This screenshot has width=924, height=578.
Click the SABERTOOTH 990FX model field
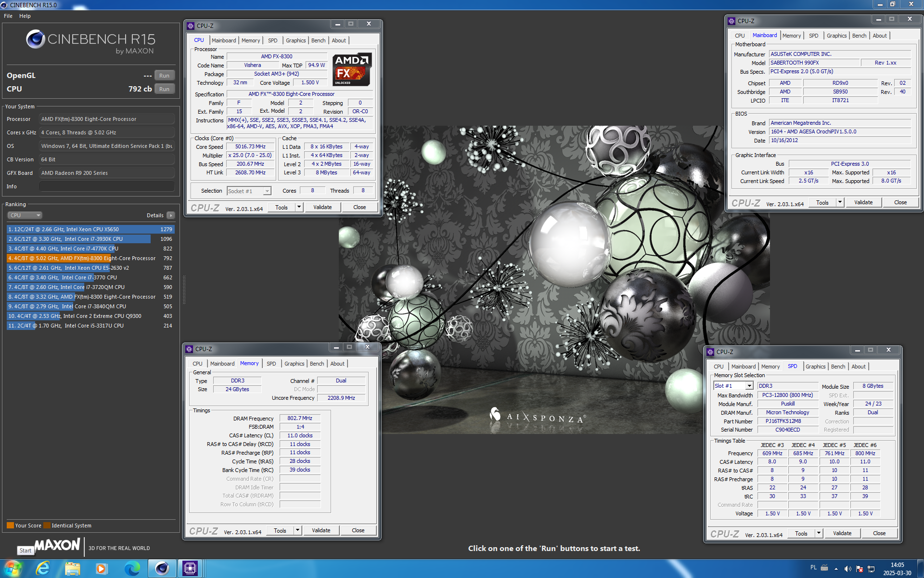point(814,63)
